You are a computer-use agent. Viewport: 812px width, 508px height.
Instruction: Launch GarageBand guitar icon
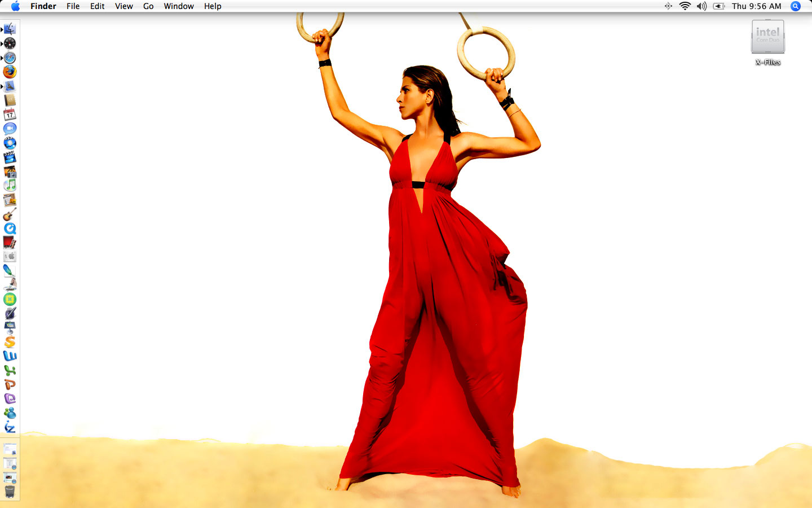(10, 214)
